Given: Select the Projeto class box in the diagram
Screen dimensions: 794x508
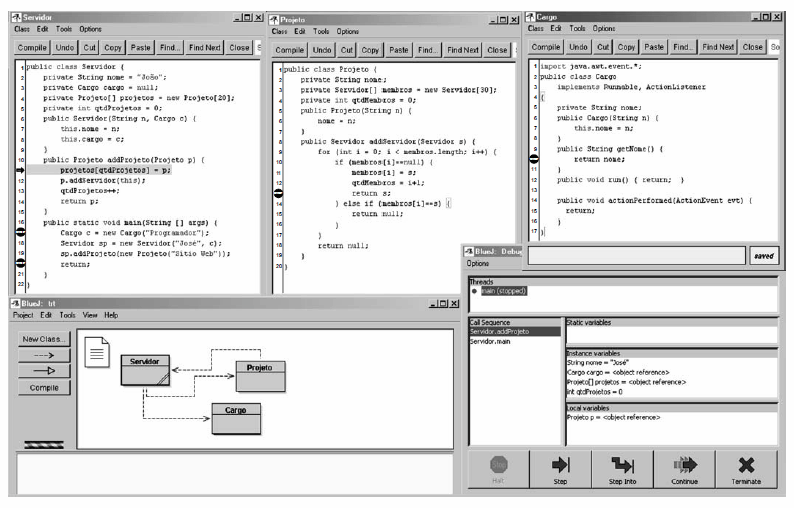Looking at the screenshot, I should 260,376.
